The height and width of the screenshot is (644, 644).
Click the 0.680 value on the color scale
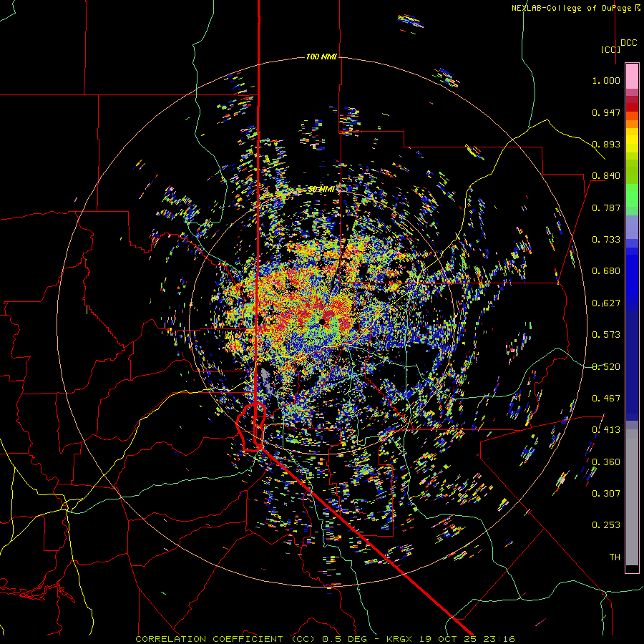(606, 271)
